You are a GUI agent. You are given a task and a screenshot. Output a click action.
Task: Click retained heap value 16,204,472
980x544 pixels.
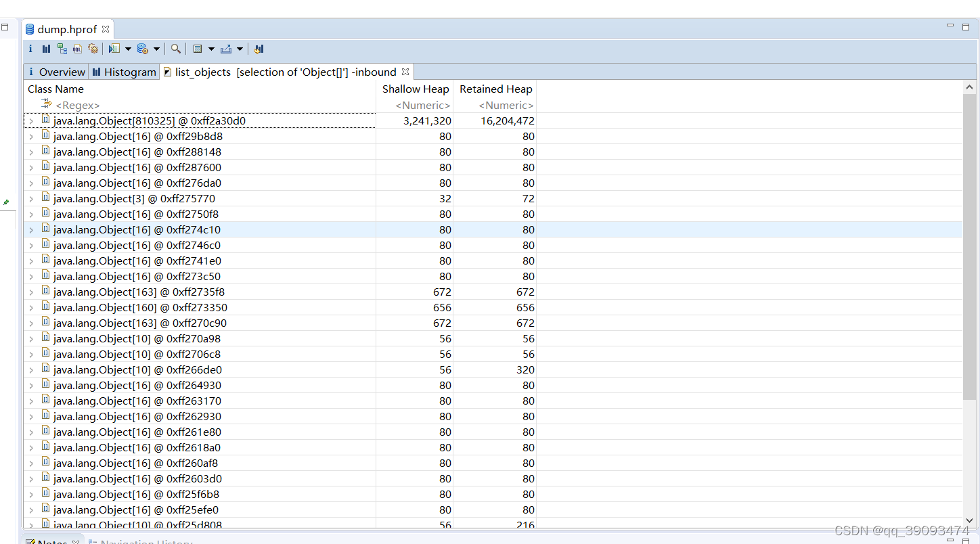(508, 121)
